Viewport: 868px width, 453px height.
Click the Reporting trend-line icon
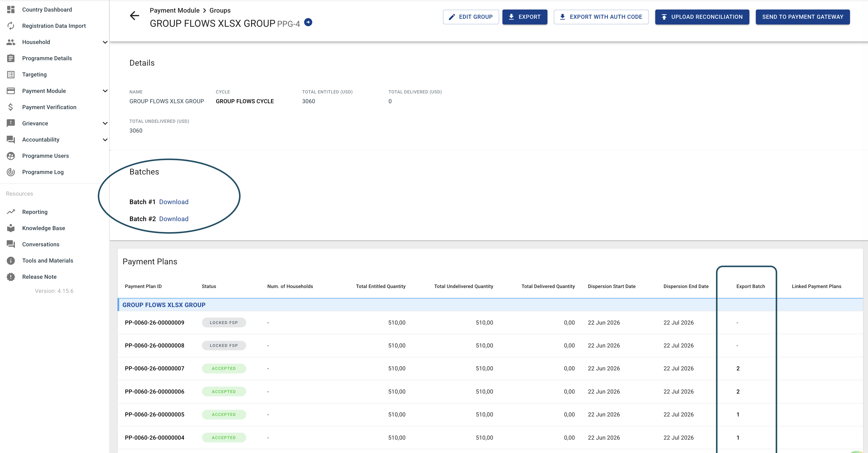coord(11,212)
